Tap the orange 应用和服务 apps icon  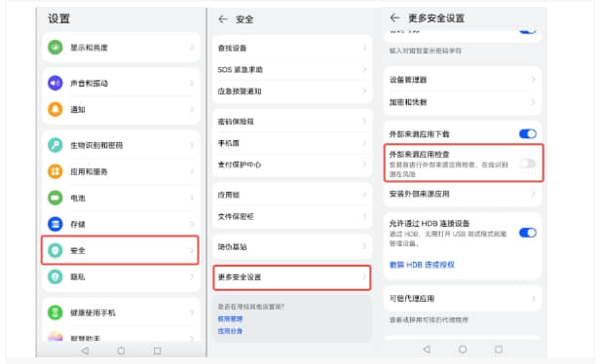click(x=56, y=171)
